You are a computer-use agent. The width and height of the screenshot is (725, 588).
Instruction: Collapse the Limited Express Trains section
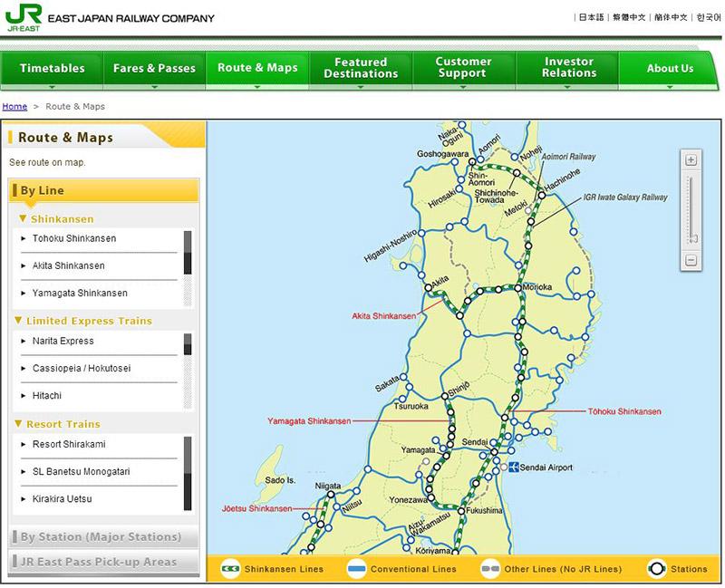point(19,322)
